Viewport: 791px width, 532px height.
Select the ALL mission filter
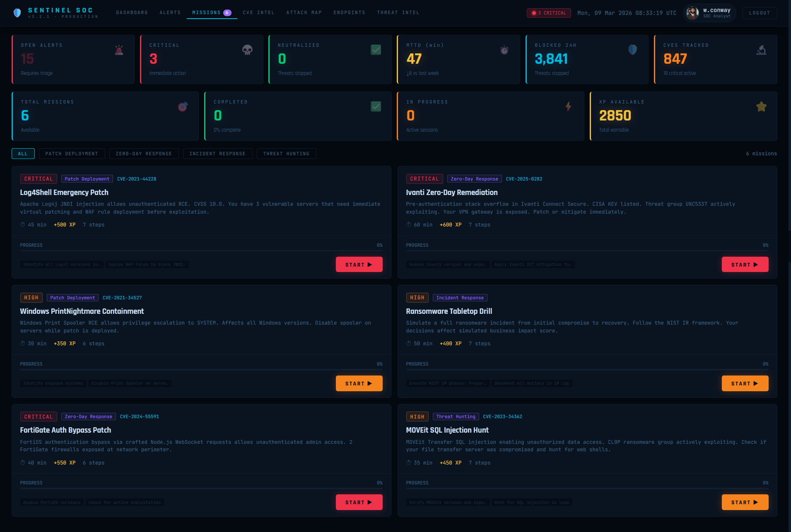pyautogui.click(x=23, y=154)
